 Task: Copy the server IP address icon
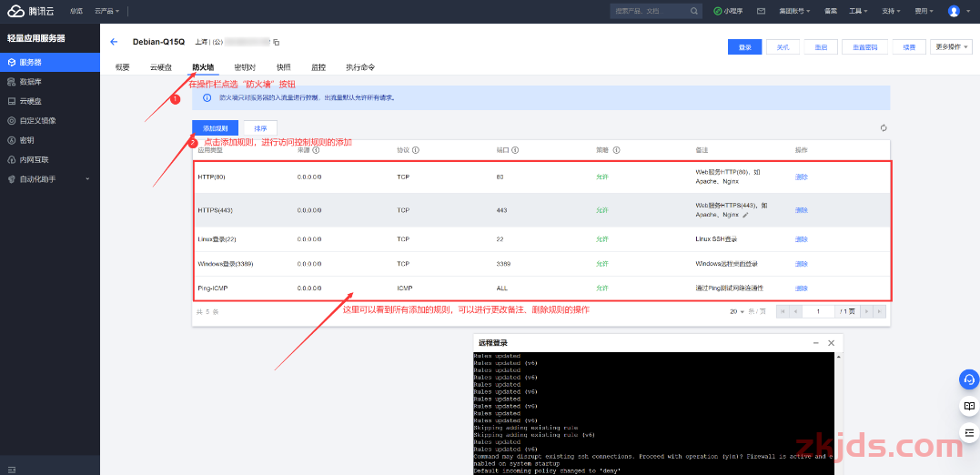coord(277,43)
